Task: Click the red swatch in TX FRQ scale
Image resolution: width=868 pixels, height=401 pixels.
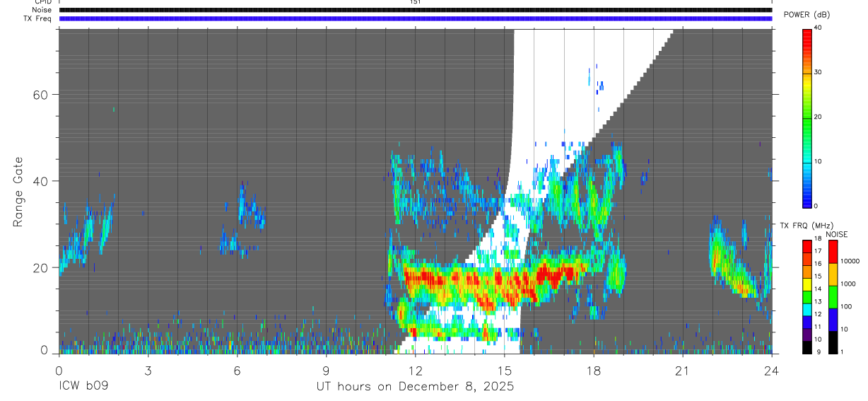Action: click(x=807, y=247)
